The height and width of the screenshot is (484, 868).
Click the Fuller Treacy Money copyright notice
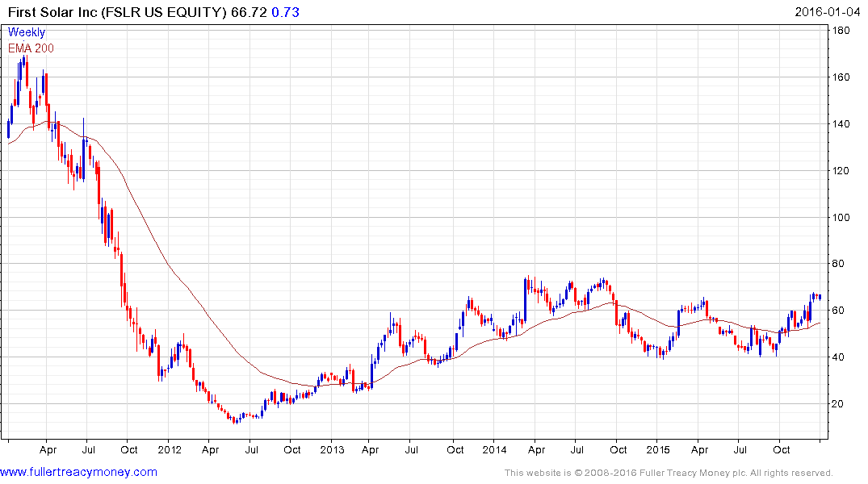[668, 473]
